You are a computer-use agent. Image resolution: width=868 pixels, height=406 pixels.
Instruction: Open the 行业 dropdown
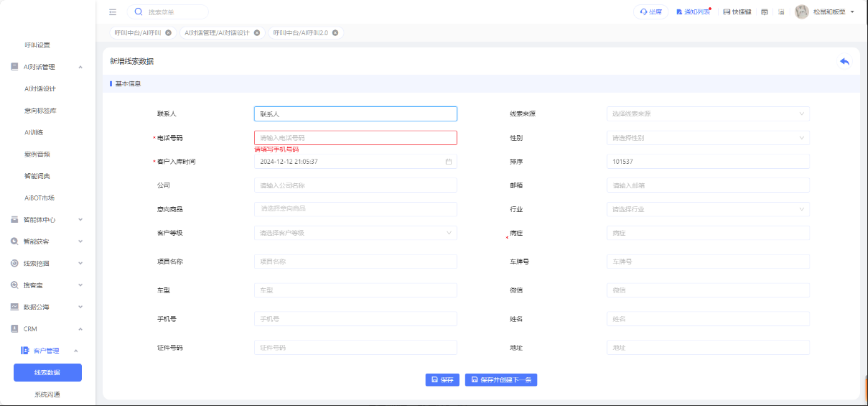pyautogui.click(x=707, y=209)
